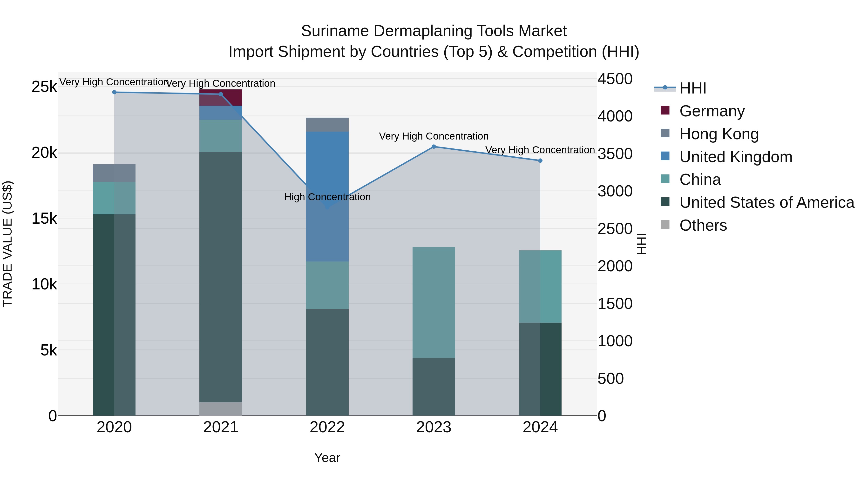Click the 'Suriname Dermaplaning Tools Market' chart title
The image size is (868, 488).
pos(434,31)
